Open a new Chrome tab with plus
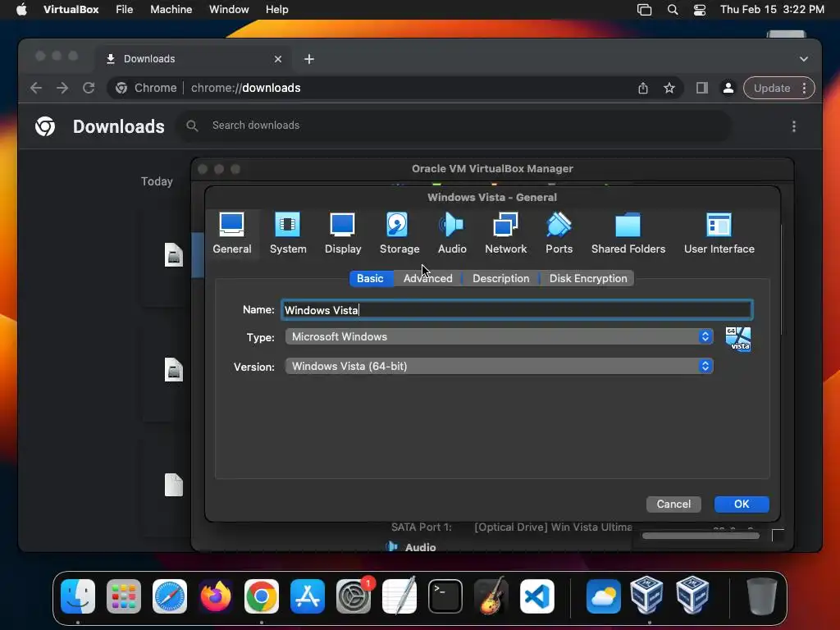 pyautogui.click(x=309, y=59)
